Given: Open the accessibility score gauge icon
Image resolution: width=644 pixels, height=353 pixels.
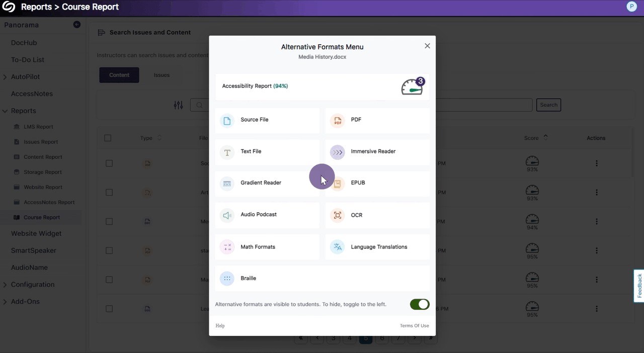Looking at the screenshot, I should 413,86.
